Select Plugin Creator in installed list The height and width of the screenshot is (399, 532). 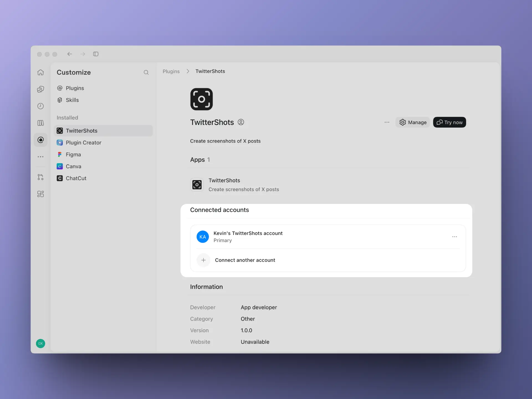click(x=103, y=143)
